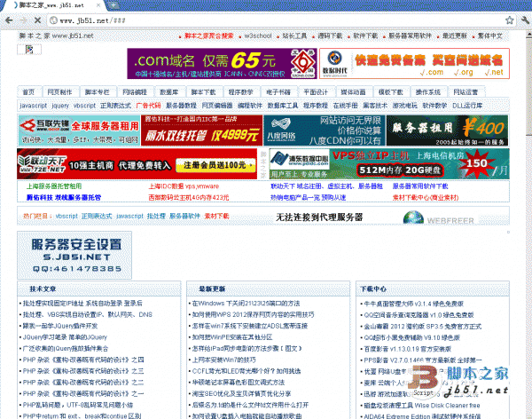Viewport: 532px width, 419px height.
Task: Bookmark this page with the star icon
Action: click(x=509, y=20)
